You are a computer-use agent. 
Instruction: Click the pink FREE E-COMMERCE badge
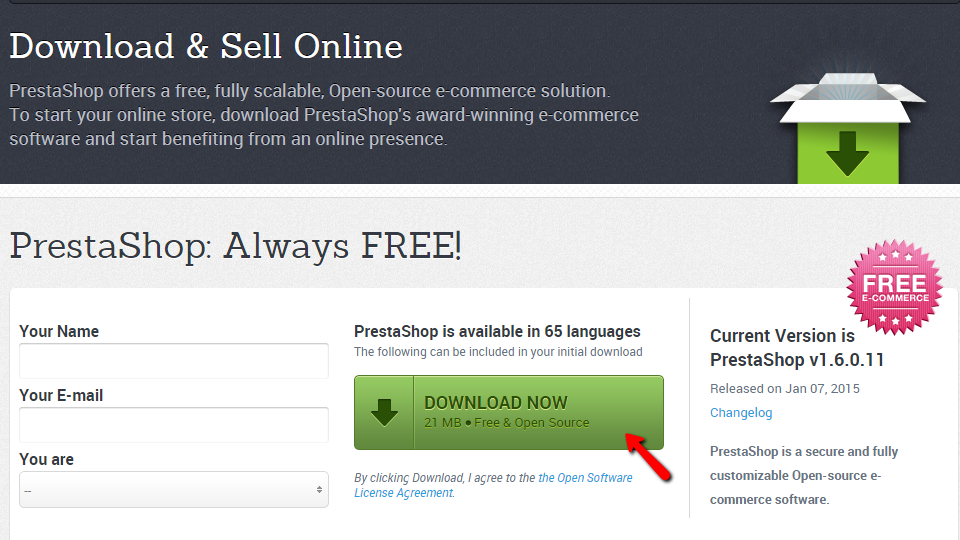click(894, 286)
